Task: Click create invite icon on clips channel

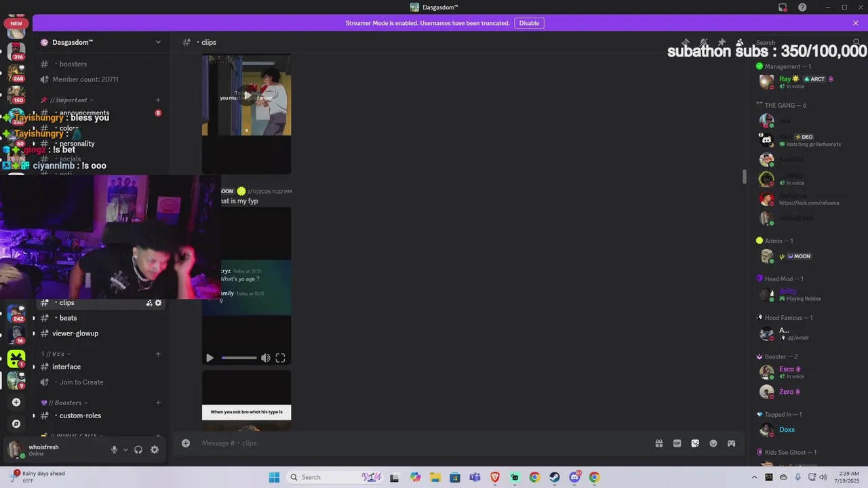Action: click(x=149, y=303)
